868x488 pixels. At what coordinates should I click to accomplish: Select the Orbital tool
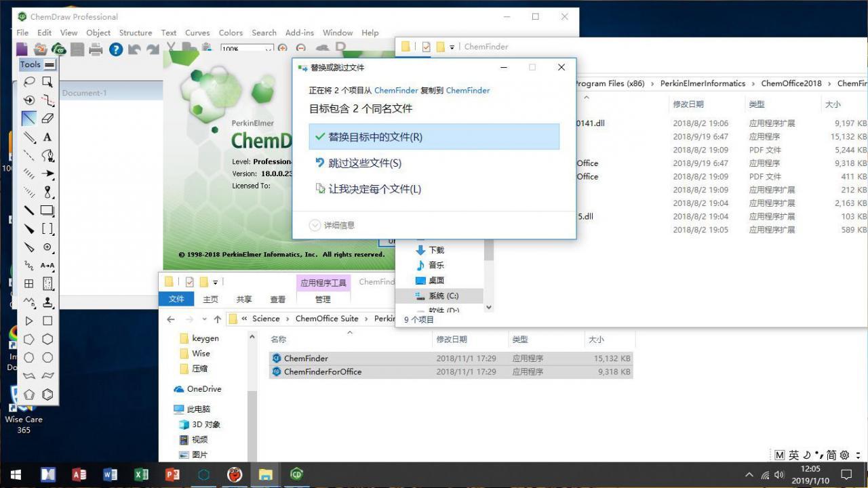click(x=47, y=192)
